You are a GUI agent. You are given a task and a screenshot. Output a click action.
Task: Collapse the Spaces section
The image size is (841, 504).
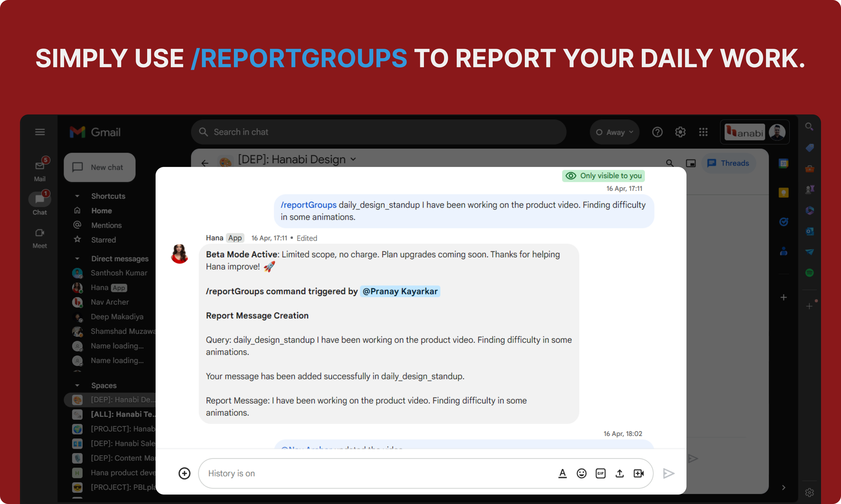77,385
